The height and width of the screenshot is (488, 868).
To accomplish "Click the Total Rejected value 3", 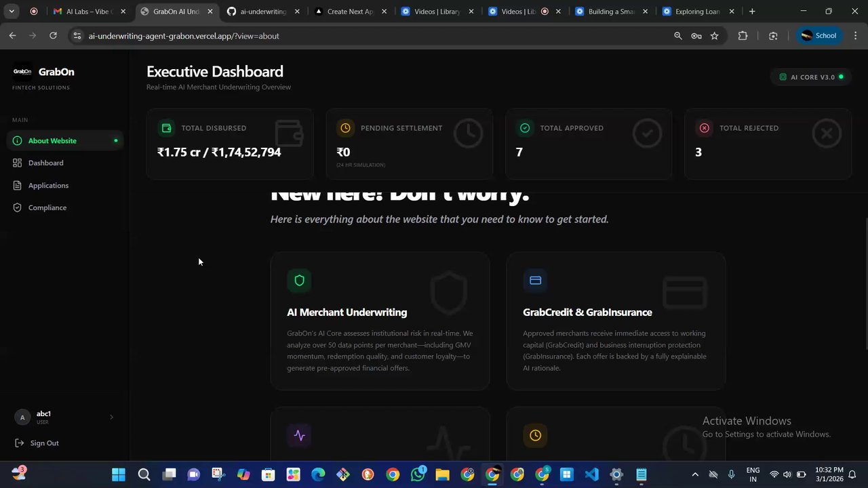I will pos(698,152).
